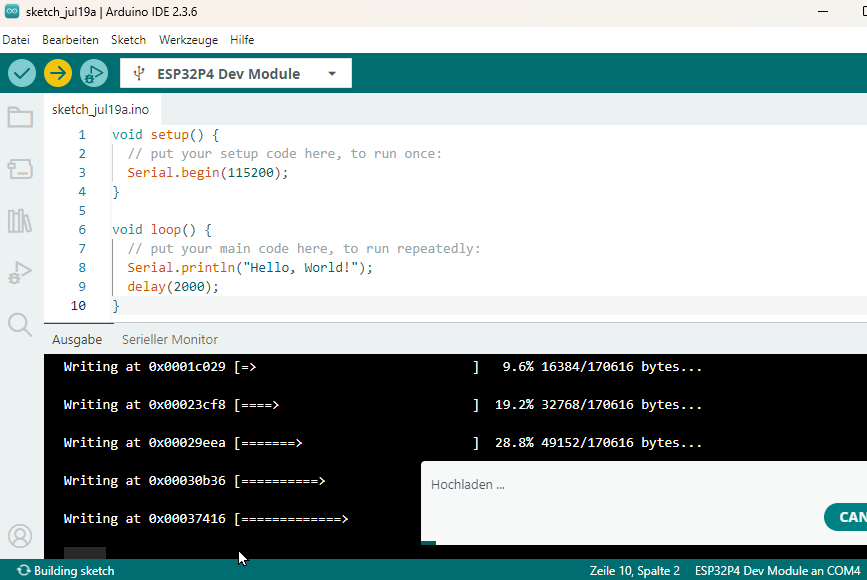Click the Verify sketch checkmark icon
This screenshot has width=867, height=580.
click(x=22, y=73)
